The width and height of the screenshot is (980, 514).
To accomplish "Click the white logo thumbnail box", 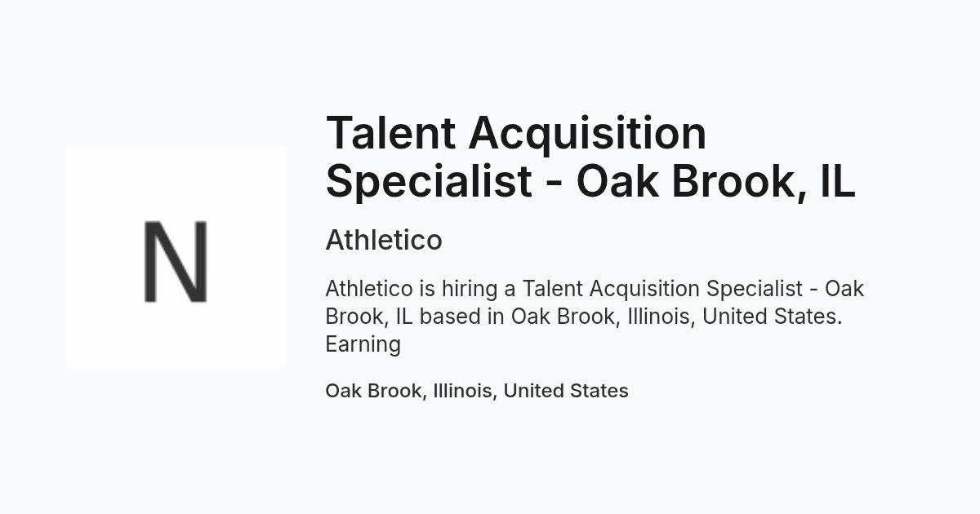I will [176, 257].
